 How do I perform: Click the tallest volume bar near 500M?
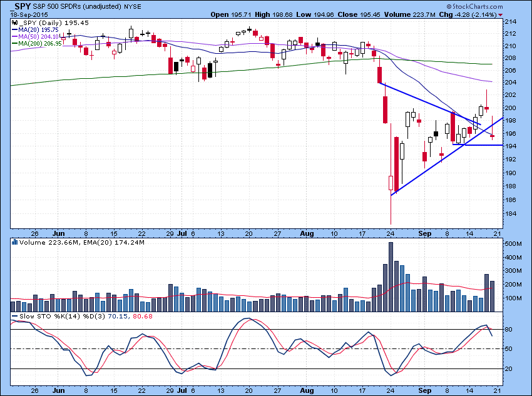[x=391, y=277]
